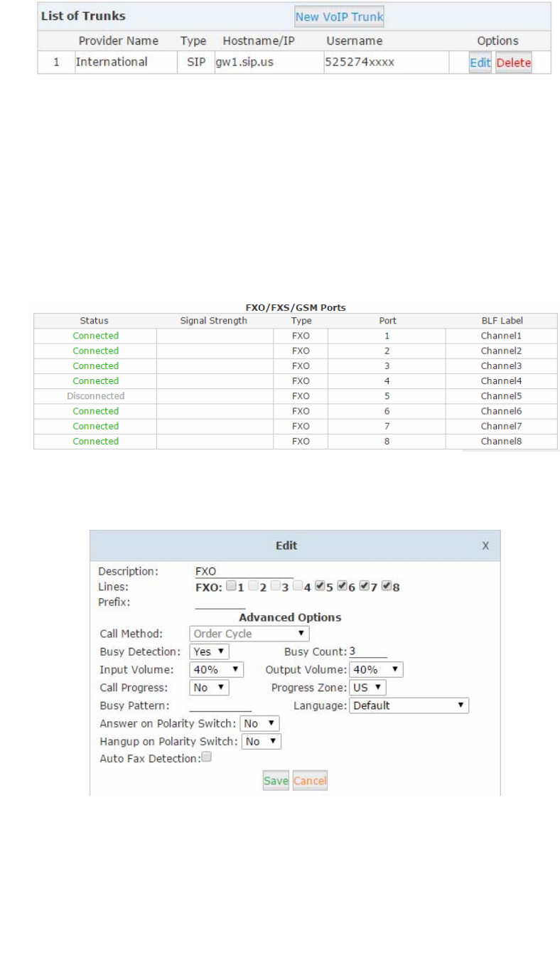Uncheck FXO line 5 checkbox

coord(320,587)
